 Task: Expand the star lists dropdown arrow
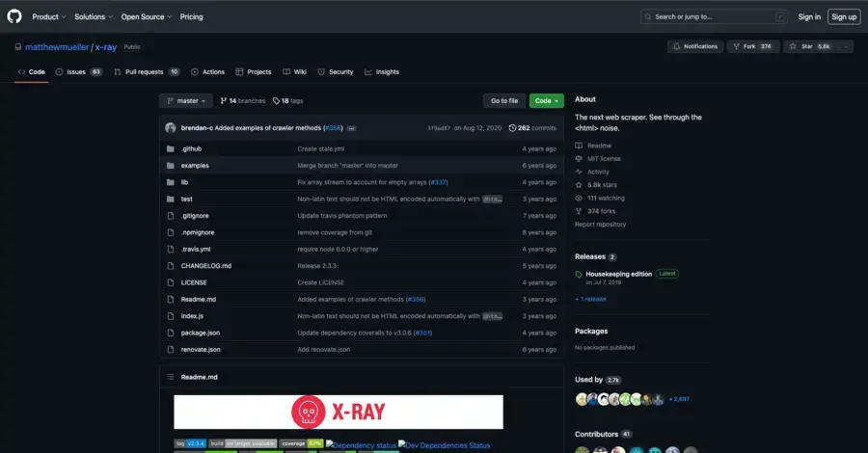click(845, 46)
